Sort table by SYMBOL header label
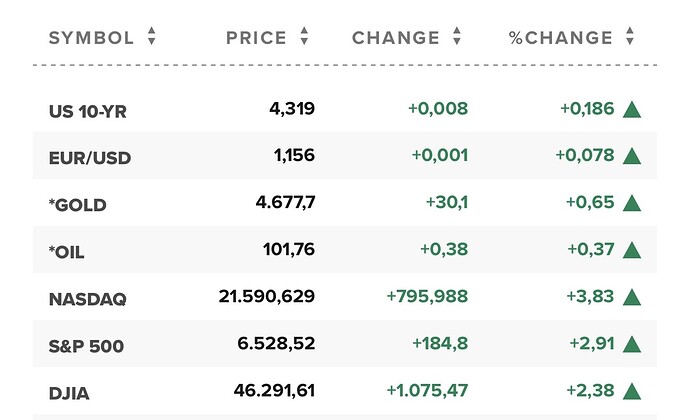This screenshot has width=690, height=420. (91, 38)
